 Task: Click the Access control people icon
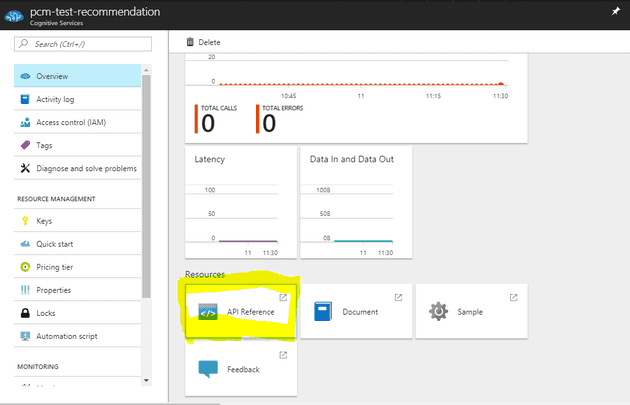click(x=25, y=122)
